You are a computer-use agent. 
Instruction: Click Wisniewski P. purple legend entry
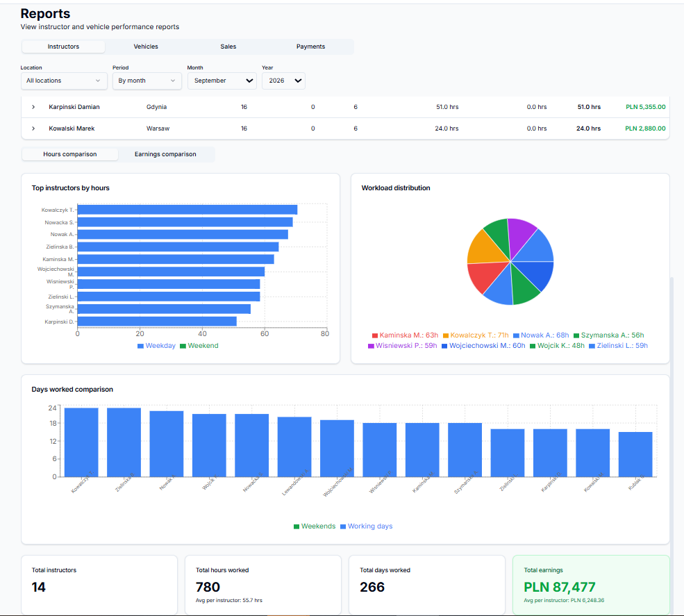(x=402, y=346)
